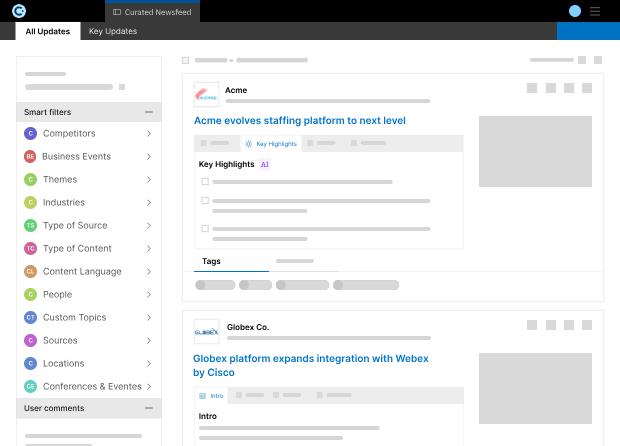Switch to the All Updates tab

(x=48, y=31)
